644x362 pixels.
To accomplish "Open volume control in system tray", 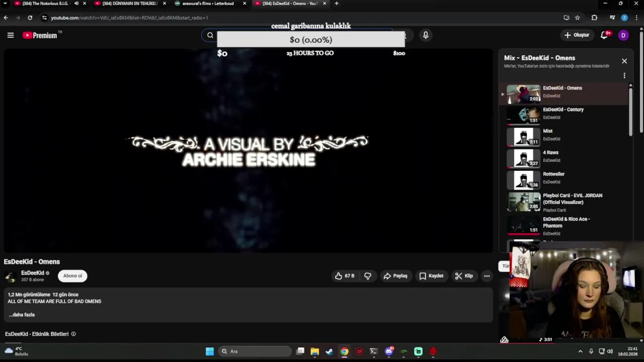I will pyautogui.click(x=610, y=351).
